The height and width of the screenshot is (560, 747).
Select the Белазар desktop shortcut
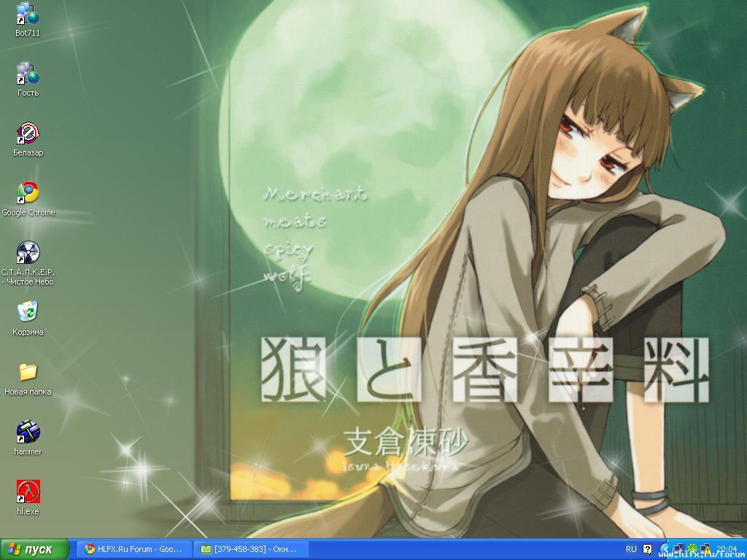point(28,139)
